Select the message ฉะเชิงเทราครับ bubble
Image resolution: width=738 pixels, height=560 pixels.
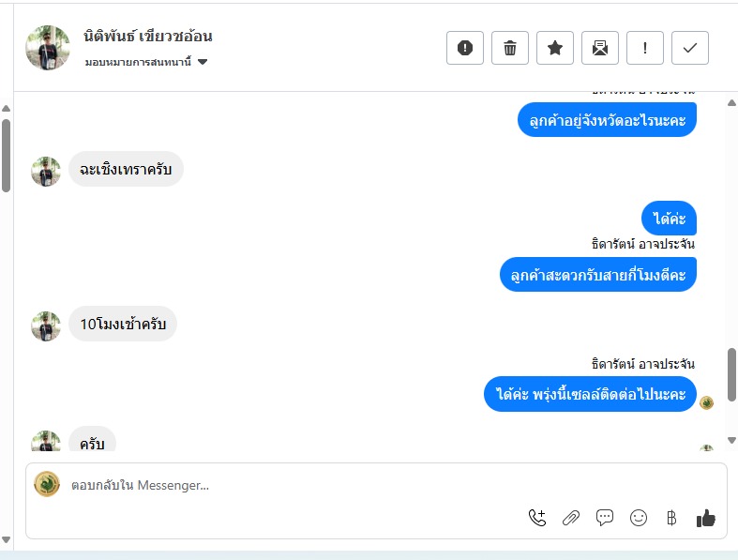(126, 169)
